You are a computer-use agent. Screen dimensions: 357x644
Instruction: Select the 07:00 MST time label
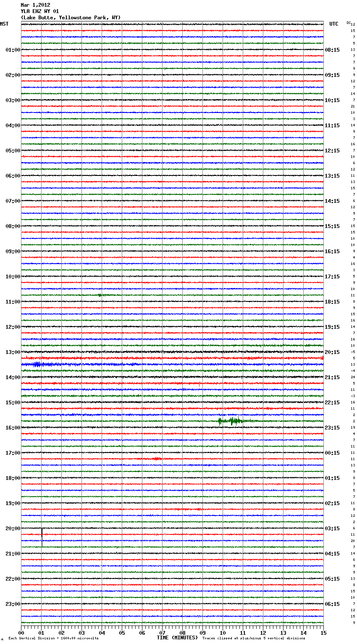coord(13,201)
